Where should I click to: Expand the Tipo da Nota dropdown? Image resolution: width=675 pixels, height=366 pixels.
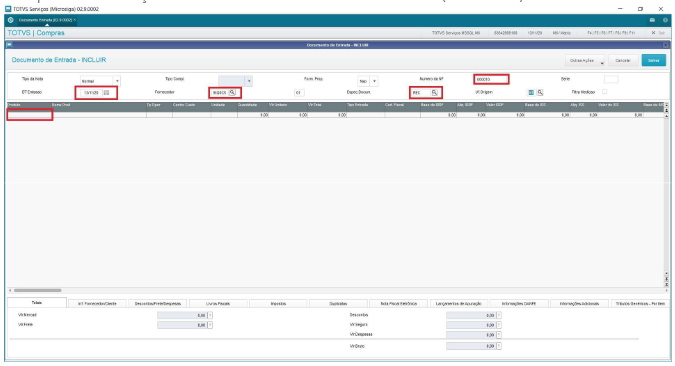click(x=117, y=81)
